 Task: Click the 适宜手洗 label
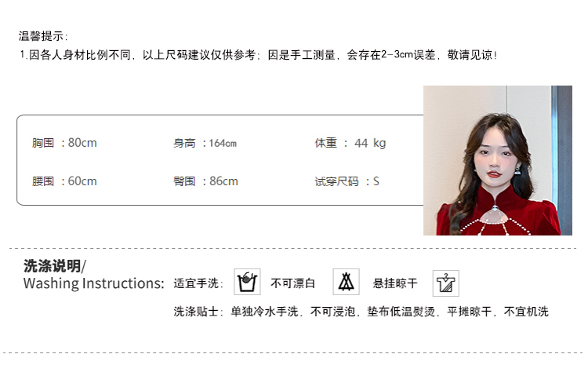198,283
